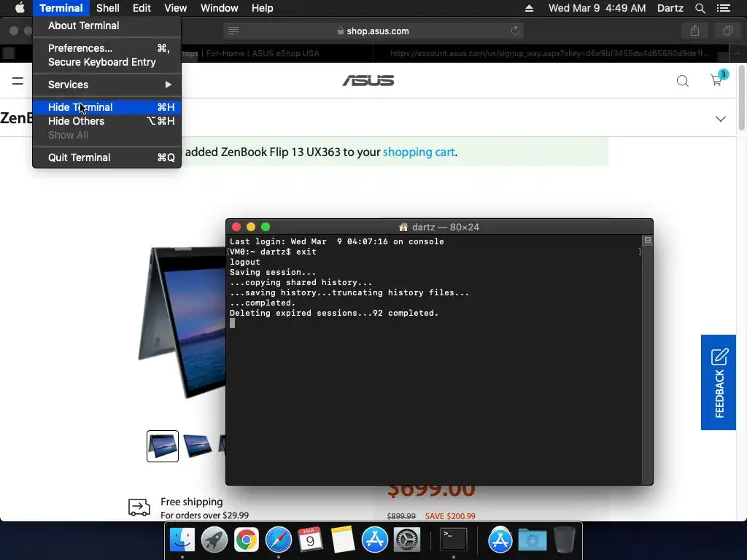Click the Safari page scrollbar

point(741,98)
